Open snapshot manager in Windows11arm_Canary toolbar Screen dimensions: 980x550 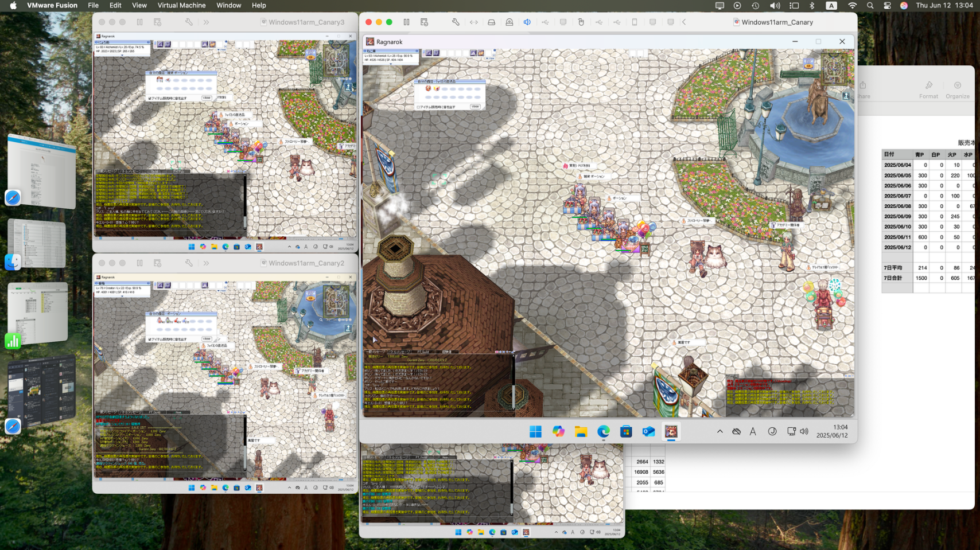click(x=424, y=22)
